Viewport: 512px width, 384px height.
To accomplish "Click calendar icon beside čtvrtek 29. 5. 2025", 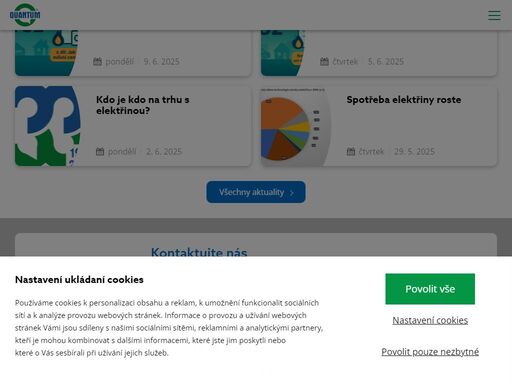I will click(x=351, y=152).
